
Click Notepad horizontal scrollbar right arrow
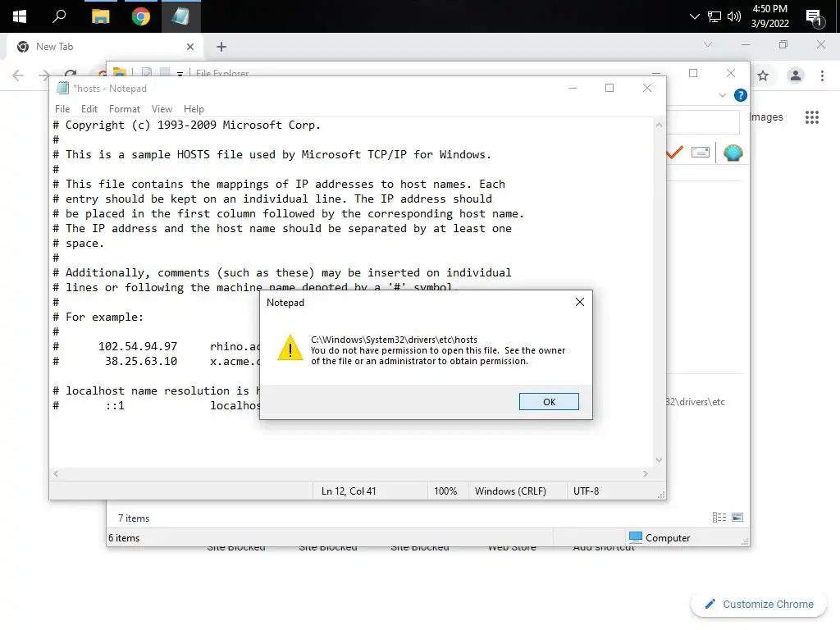[x=645, y=473]
